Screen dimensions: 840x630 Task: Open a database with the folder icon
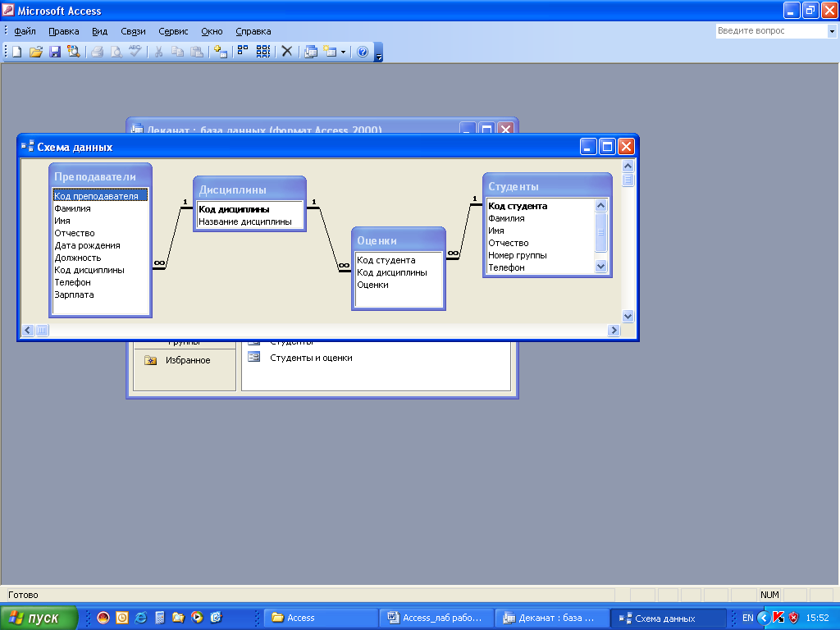click(x=36, y=52)
